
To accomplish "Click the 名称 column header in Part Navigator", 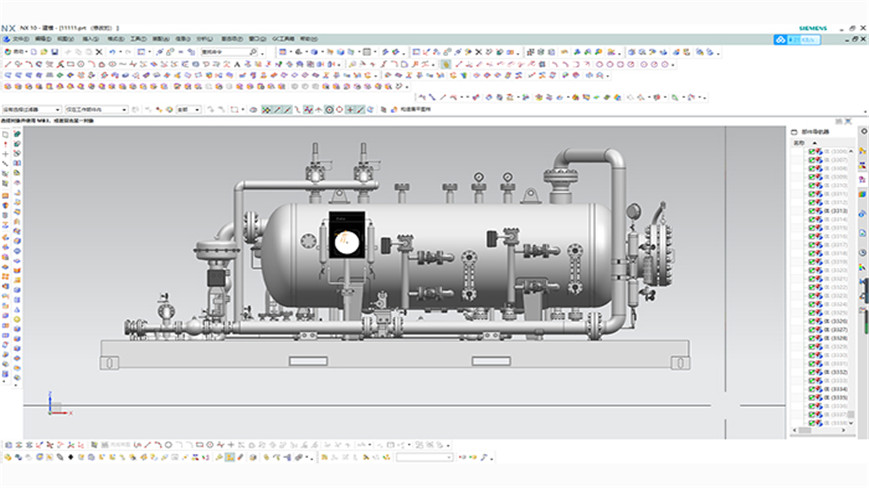I will 799,142.
